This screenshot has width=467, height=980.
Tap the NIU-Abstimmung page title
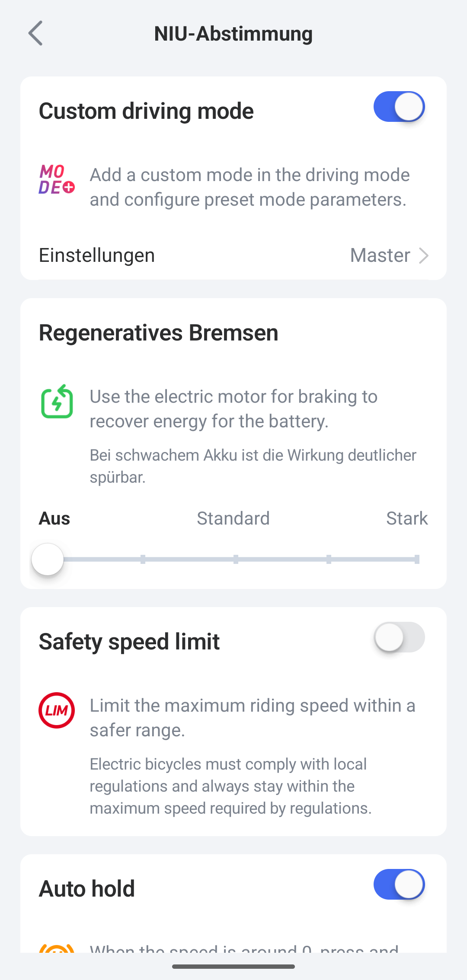click(233, 34)
